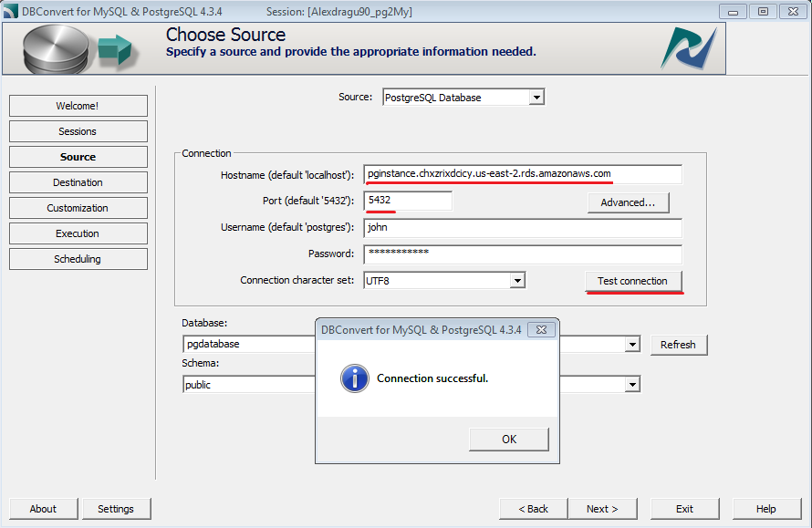
Task: Expand the Source type dropdown
Action: (x=536, y=98)
